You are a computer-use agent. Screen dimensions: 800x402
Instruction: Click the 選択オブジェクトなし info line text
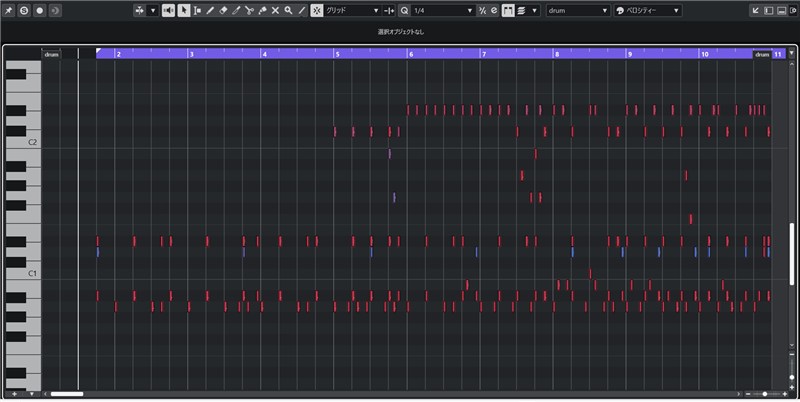[401, 32]
